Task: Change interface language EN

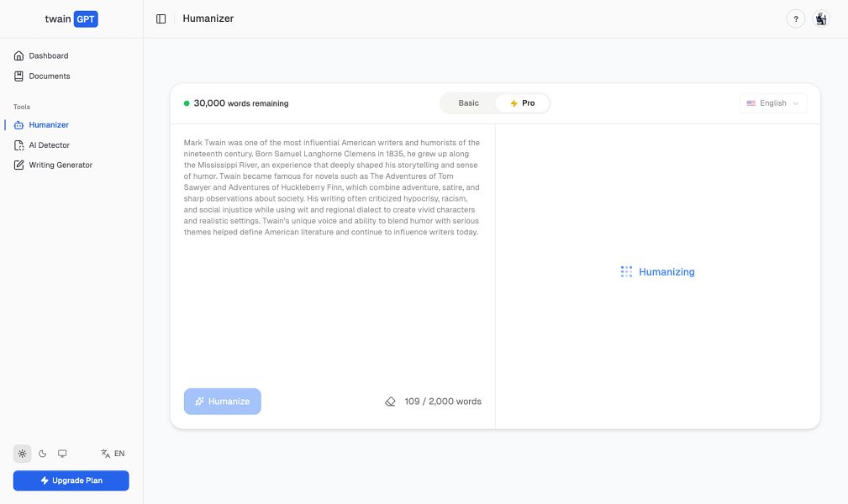Action: pyautogui.click(x=113, y=454)
